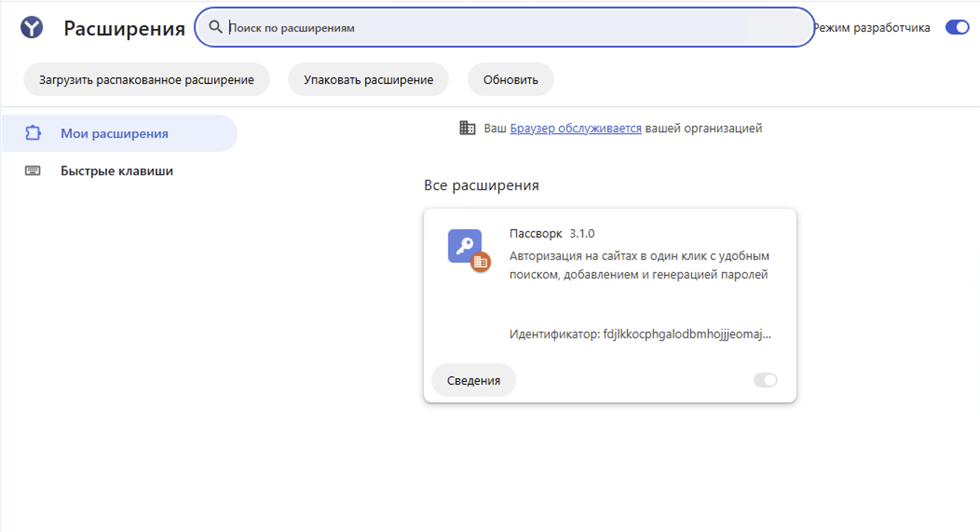Click the Идентификатор fdjlkkocphgalodbmhojjjeomaj text

click(x=640, y=334)
